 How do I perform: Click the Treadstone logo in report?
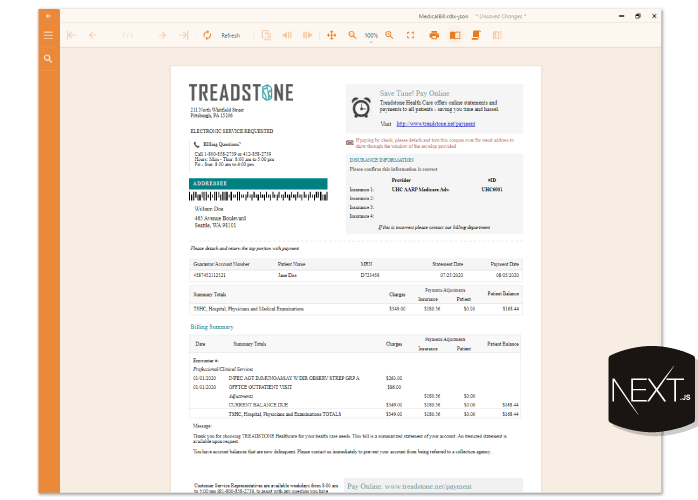coord(241,93)
